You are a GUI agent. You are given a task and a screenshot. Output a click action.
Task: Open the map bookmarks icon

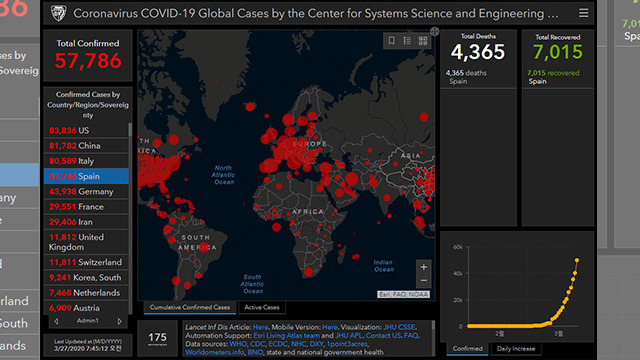(x=391, y=40)
